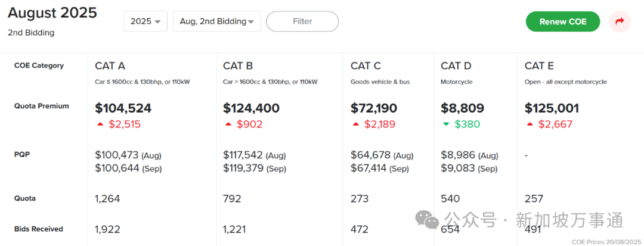Viewport: 644px width, 246px height.
Task: Click the CAT D green down-arrow indicator
Action: tap(445, 124)
